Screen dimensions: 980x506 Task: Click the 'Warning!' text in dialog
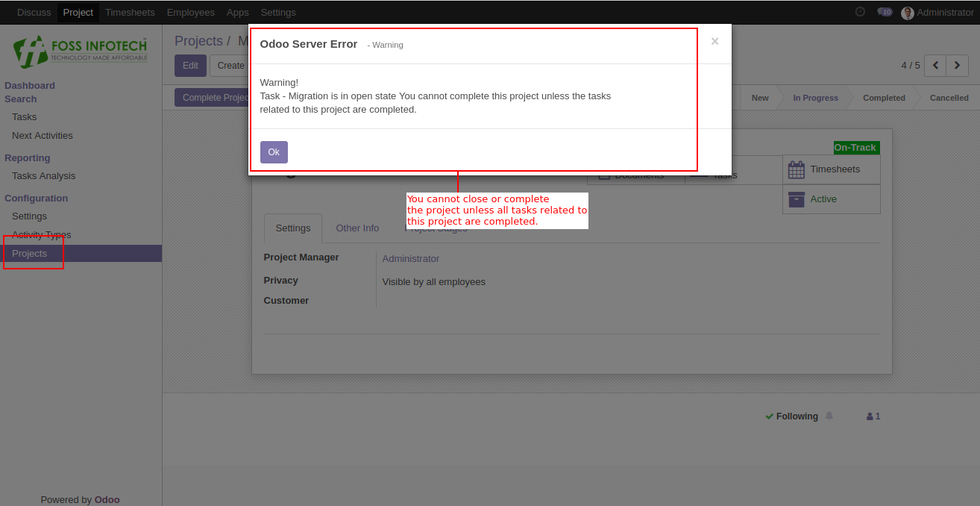[x=279, y=83]
